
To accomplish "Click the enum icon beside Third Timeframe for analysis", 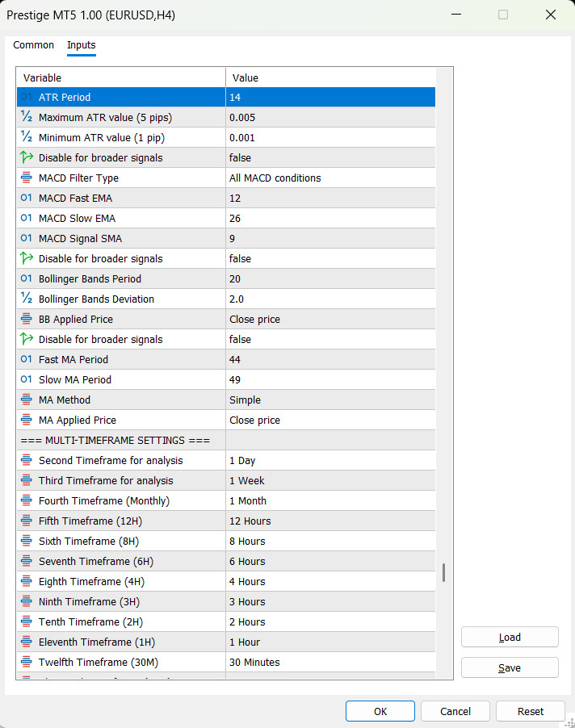I will [27, 480].
